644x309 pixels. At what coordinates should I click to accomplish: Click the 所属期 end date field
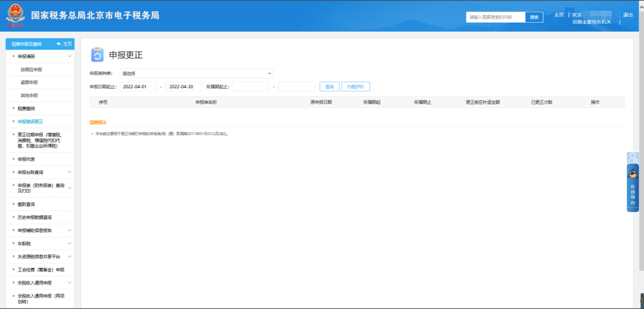tap(296, 86)
